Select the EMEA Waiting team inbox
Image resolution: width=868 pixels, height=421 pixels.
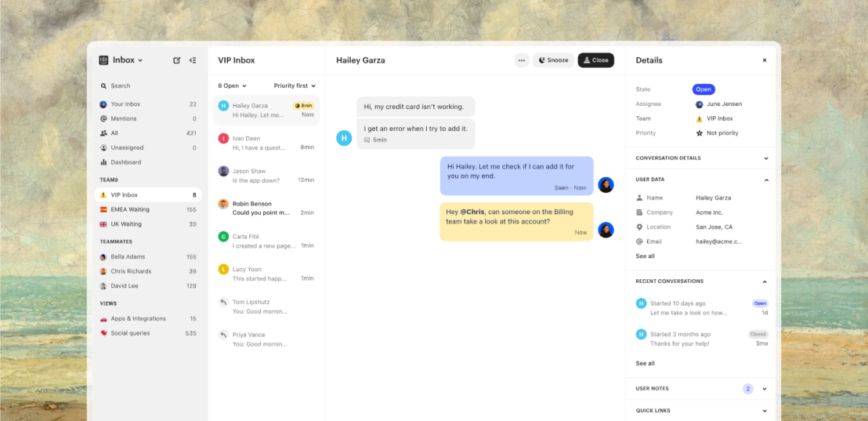(130, 210)
